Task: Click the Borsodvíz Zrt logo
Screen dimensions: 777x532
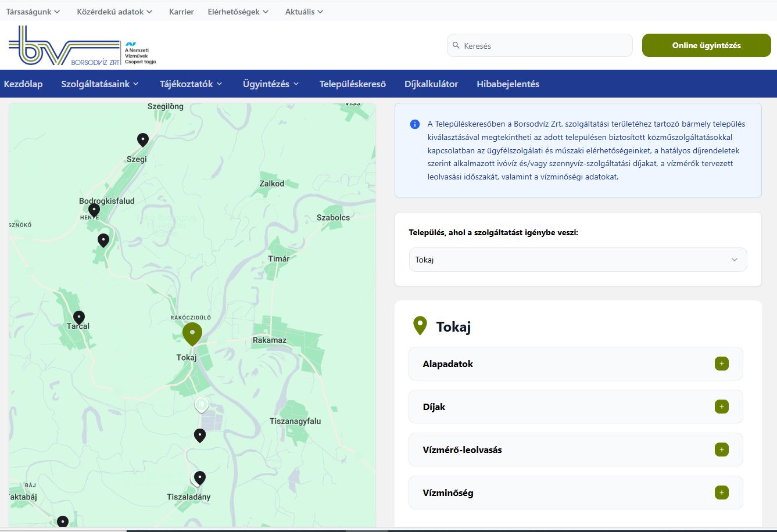Action: 82,45
